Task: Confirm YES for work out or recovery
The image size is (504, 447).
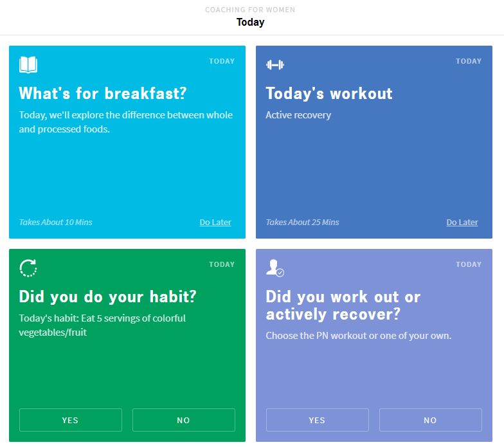Action: tap(317, 420)
